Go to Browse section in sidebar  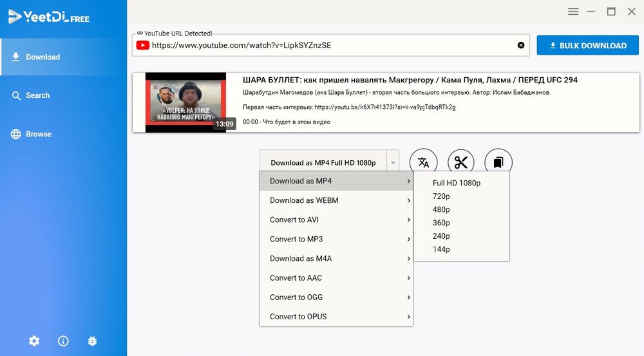pos(64,134)
